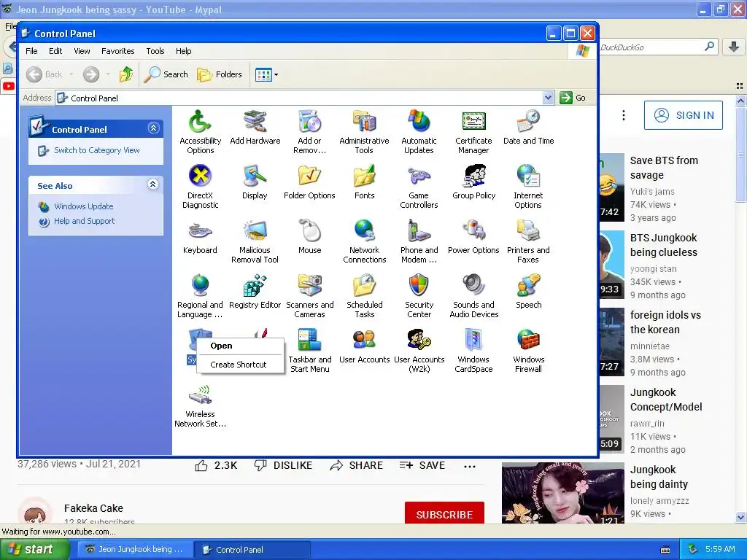Select the Scheduled Tasks icon

pyautogui.click(x=365, y=297)
